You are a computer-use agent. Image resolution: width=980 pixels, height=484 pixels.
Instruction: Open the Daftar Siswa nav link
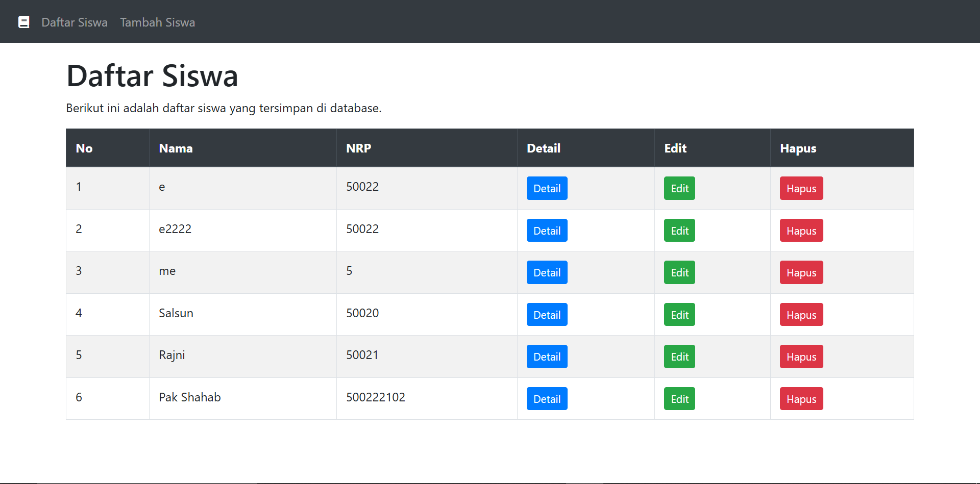coord(75,22)
